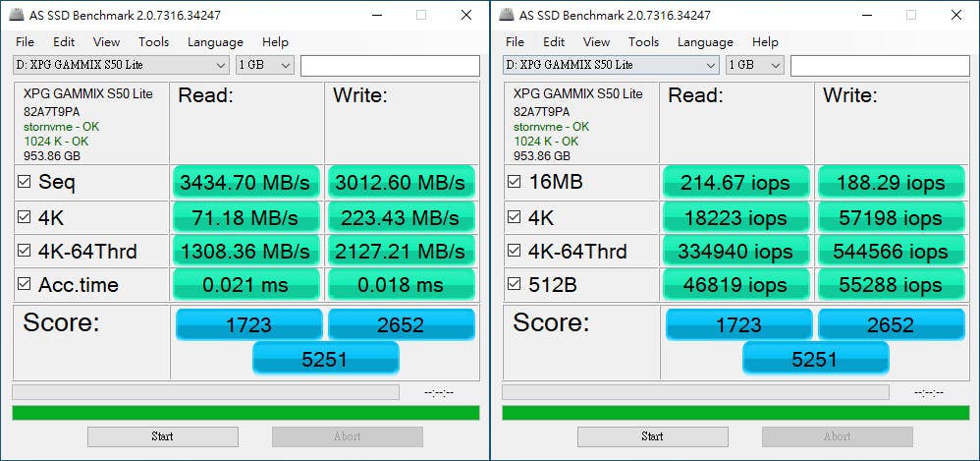
Task: Click Abort button in left window
Action: pyautogui.click(x=348, y=436)
